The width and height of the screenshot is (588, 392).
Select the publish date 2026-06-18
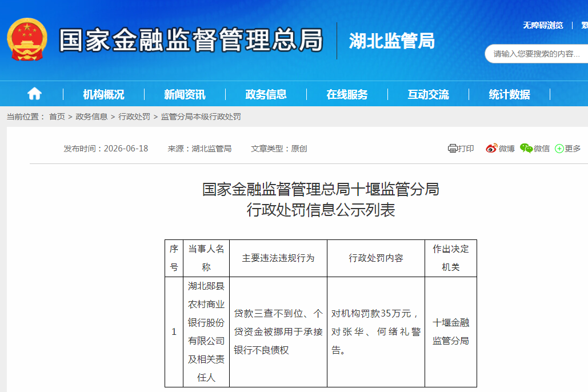point(126,149)
